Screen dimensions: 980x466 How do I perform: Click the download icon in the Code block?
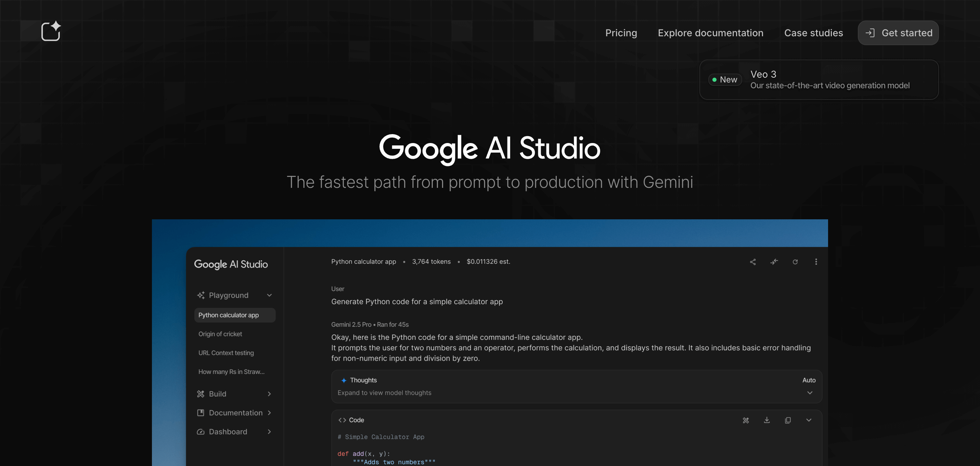point(767,420)
